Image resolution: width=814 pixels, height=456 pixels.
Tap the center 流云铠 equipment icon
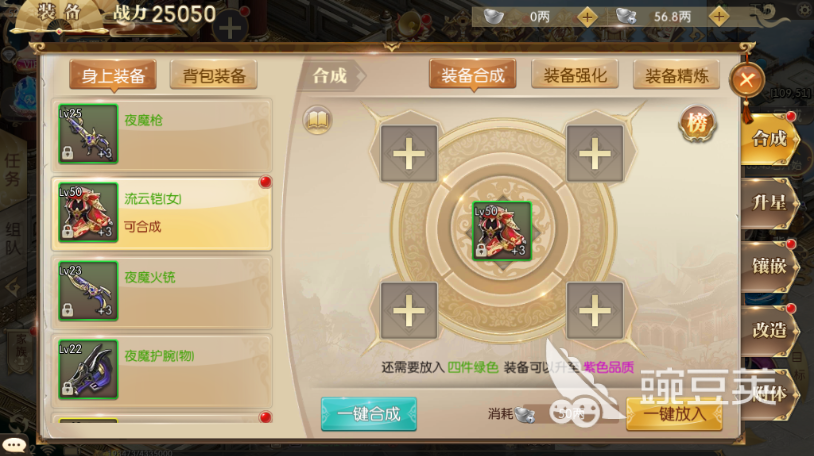point(502,231)
